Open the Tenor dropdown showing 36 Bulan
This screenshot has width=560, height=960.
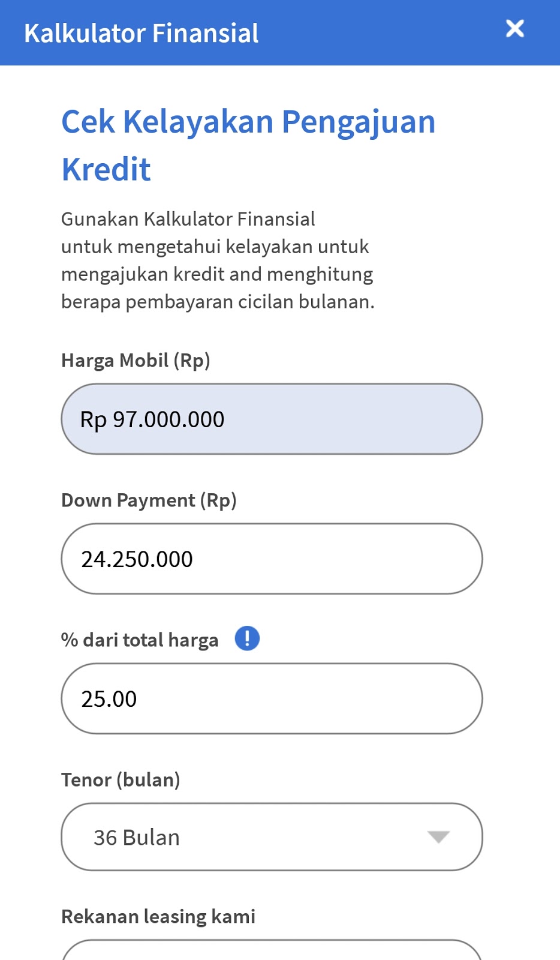[271, 837]
